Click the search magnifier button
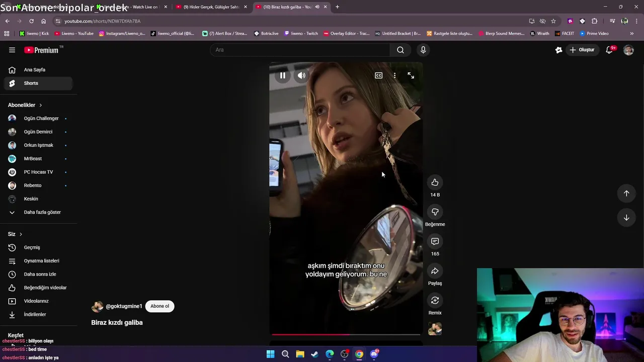644x362 pixels. tap(400, 50)
